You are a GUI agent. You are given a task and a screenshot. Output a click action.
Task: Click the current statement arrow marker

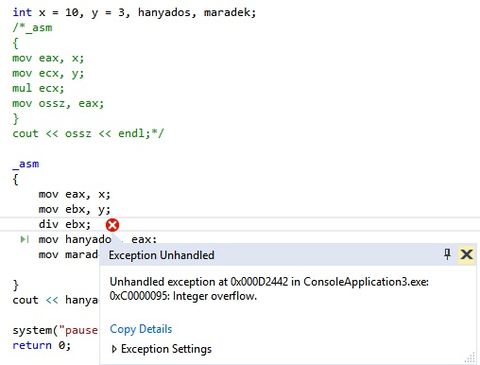(25, 239)
